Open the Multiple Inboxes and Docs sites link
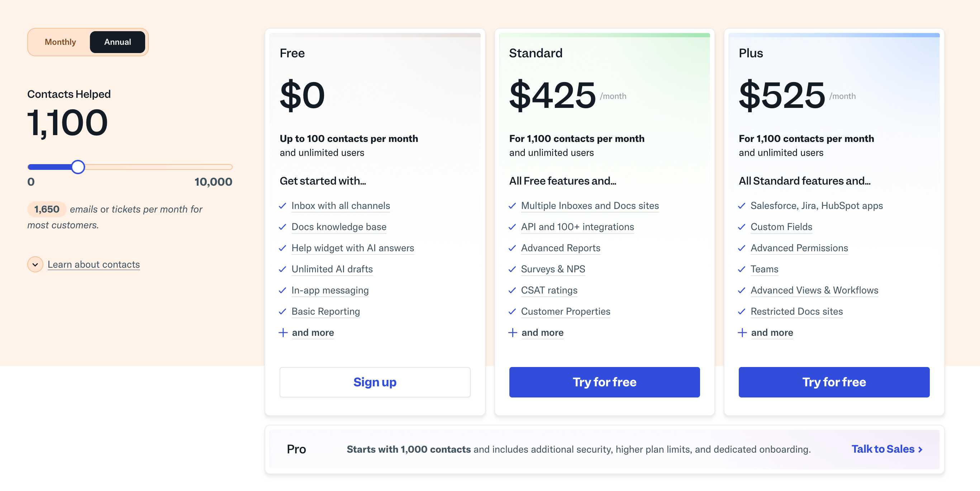 click(590, 206)
